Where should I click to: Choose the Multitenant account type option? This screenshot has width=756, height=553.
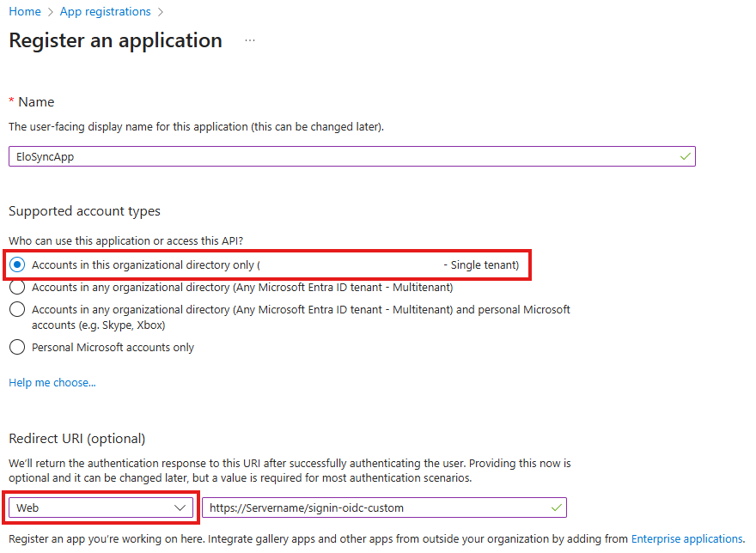[x=18, y=287]
